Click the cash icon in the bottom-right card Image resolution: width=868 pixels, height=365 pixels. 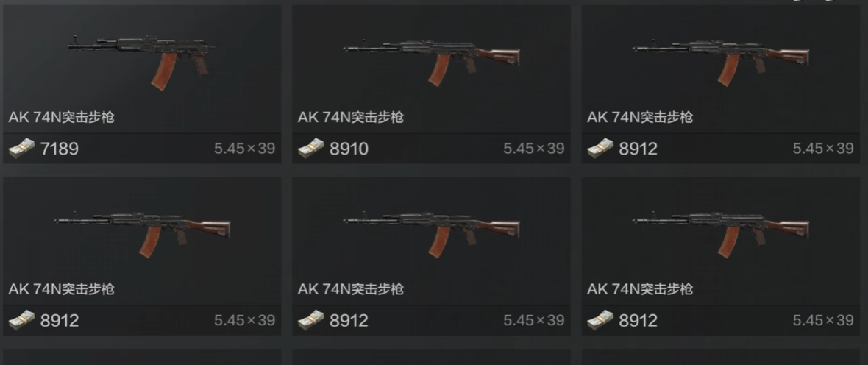[600, 320]
